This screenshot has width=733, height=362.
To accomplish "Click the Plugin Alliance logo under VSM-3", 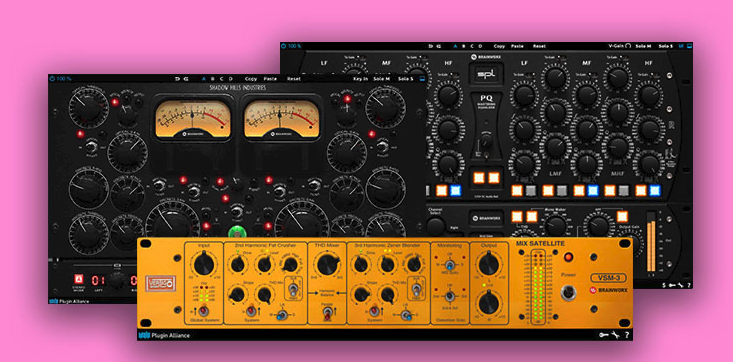I will 164,335.
